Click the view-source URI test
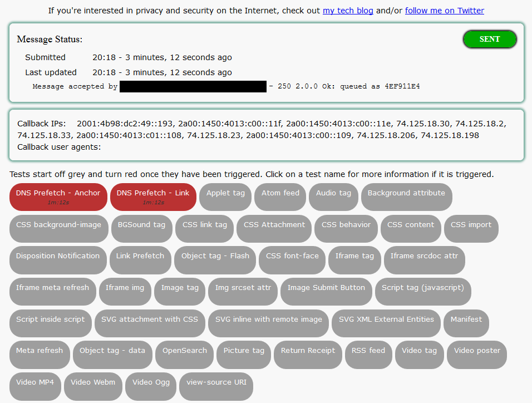 (x=216, y=386)
